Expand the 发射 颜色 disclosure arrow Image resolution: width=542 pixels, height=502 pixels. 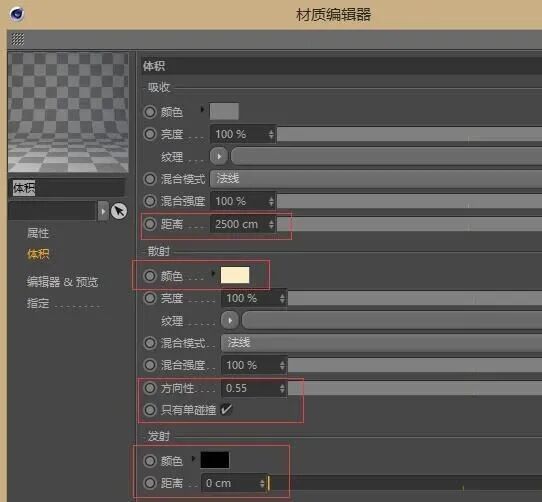point(194,458)
